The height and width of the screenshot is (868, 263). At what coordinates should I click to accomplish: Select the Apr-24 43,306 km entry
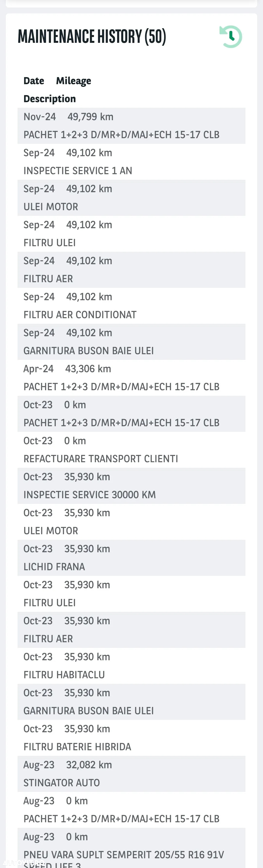pyautogui.click(x=131, y=378)
